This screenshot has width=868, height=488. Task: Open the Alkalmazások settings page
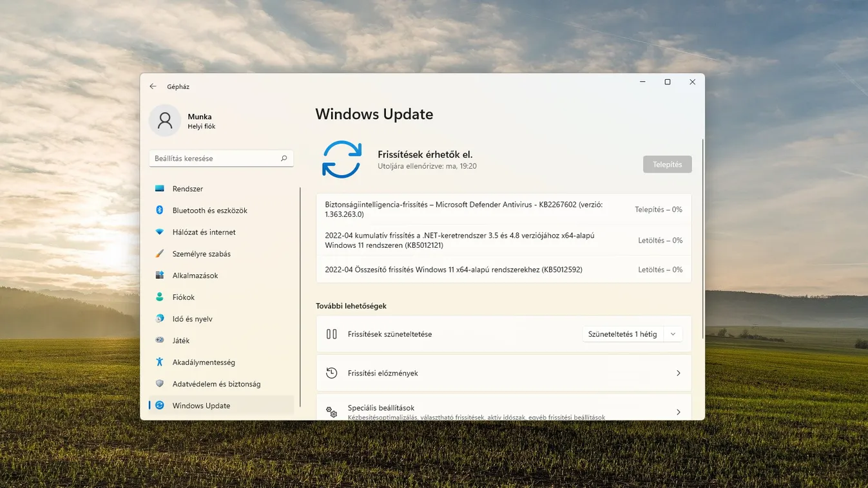pos(221,276)
